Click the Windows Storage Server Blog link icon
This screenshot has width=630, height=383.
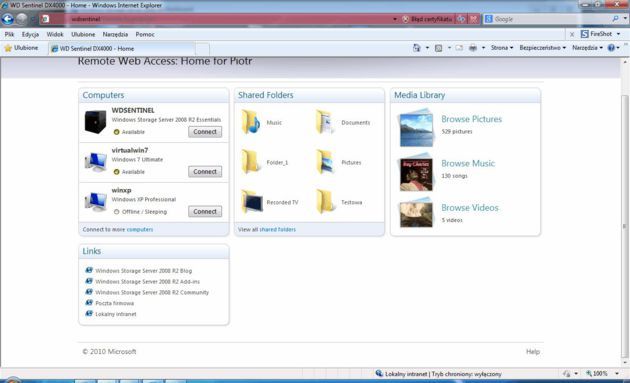pyautogui.click(x=89, y=270)
